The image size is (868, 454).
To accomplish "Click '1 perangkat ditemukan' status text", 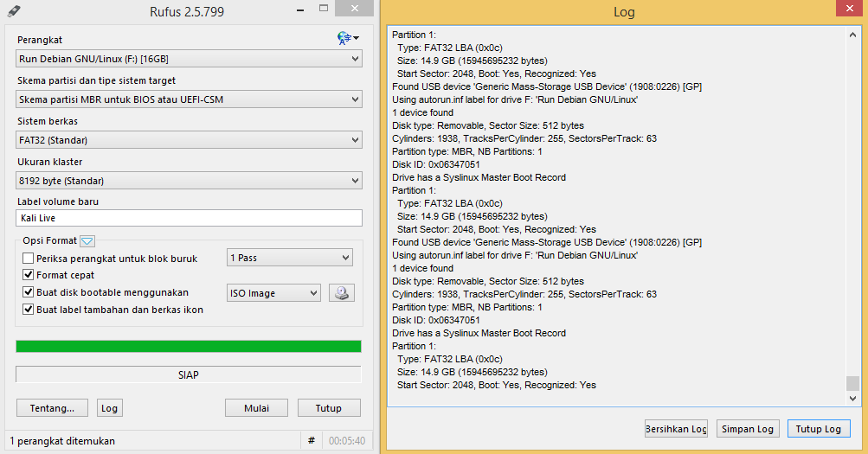I will (62, 441).
